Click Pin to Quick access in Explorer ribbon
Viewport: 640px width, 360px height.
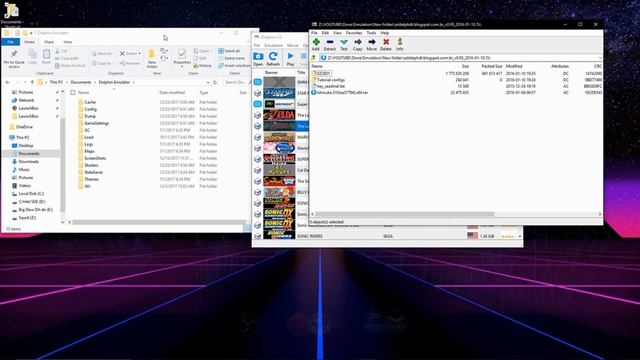14,59
